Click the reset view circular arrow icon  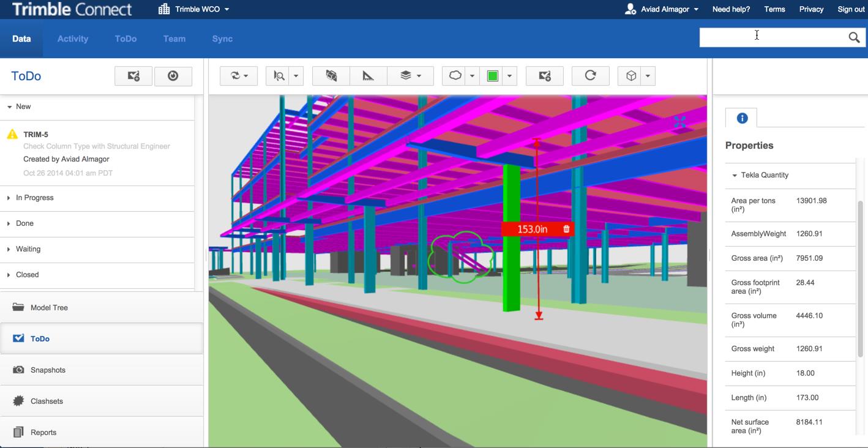[589, 75]
